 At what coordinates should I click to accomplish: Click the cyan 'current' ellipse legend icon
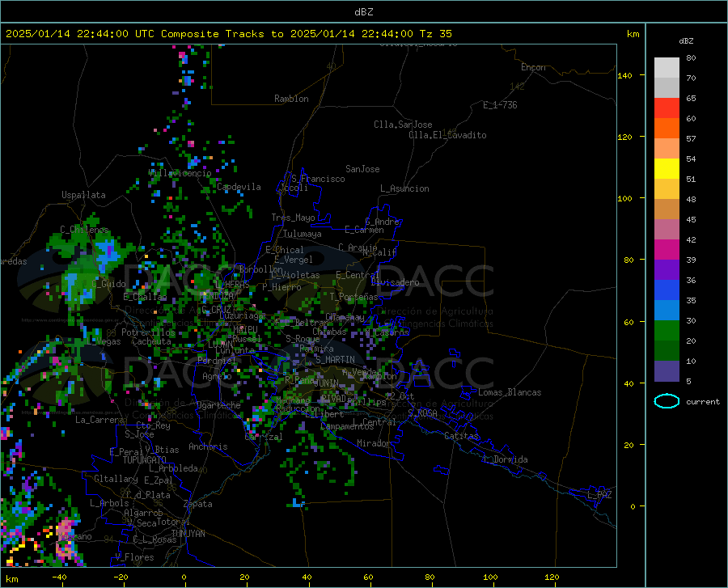click(x=667, y=401)
